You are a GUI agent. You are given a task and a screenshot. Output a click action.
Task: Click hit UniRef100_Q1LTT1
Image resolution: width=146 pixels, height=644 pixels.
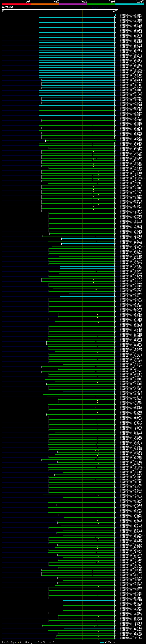coord(131,151)
